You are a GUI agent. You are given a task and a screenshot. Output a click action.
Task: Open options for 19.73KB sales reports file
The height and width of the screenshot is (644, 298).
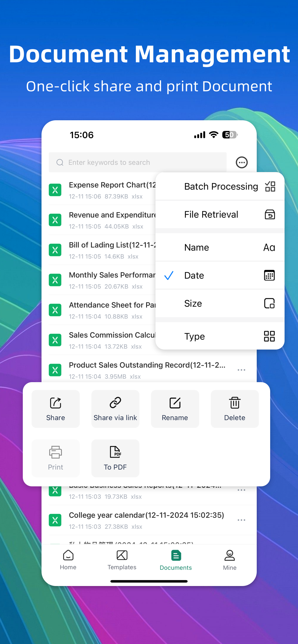(241, 490)
